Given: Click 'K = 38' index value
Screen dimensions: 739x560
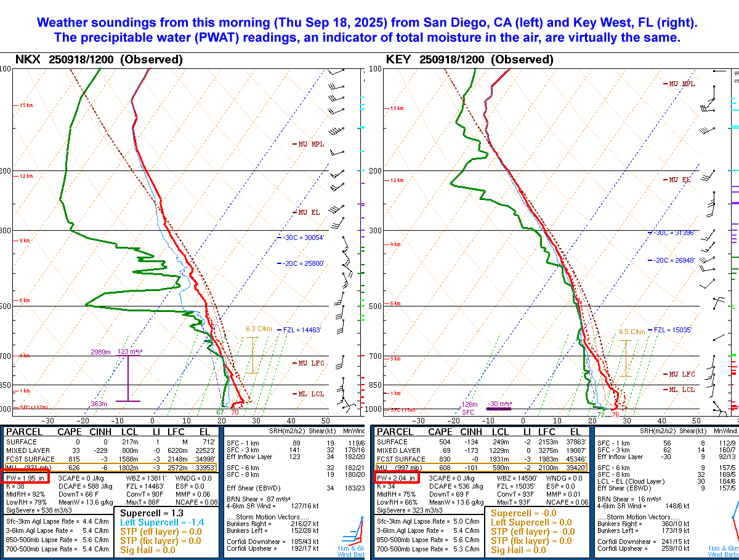Looking at the screenshot, I should click(15, 486).
